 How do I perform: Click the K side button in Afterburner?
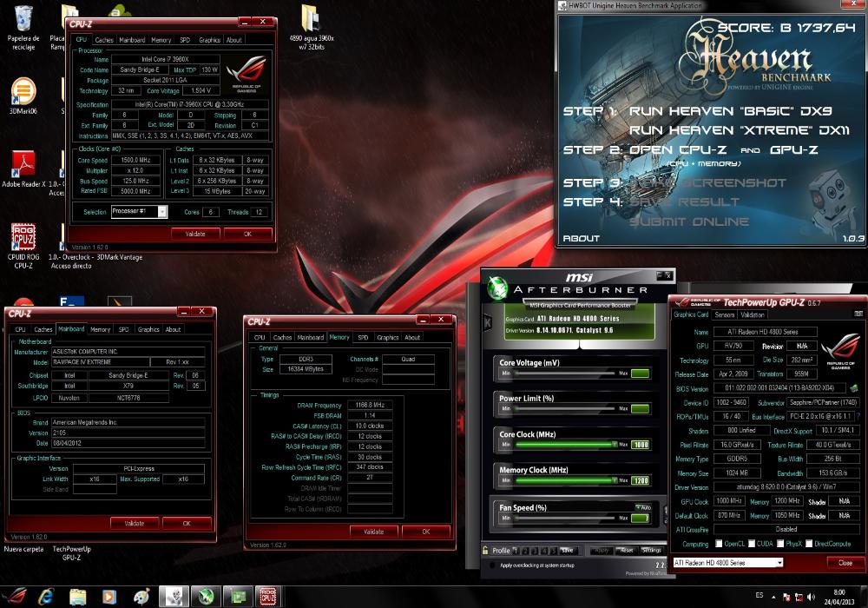(x=488, y=321)
